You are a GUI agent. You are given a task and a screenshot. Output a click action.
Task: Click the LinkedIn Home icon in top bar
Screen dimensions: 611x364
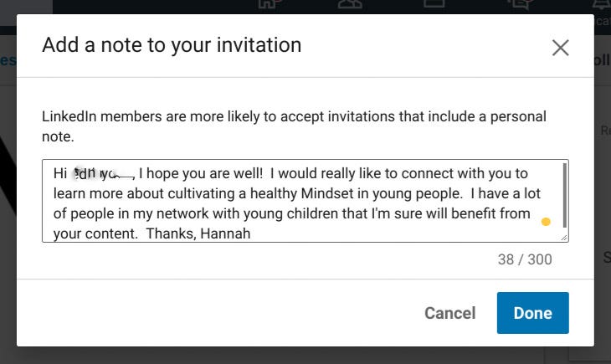pos(268,4)
